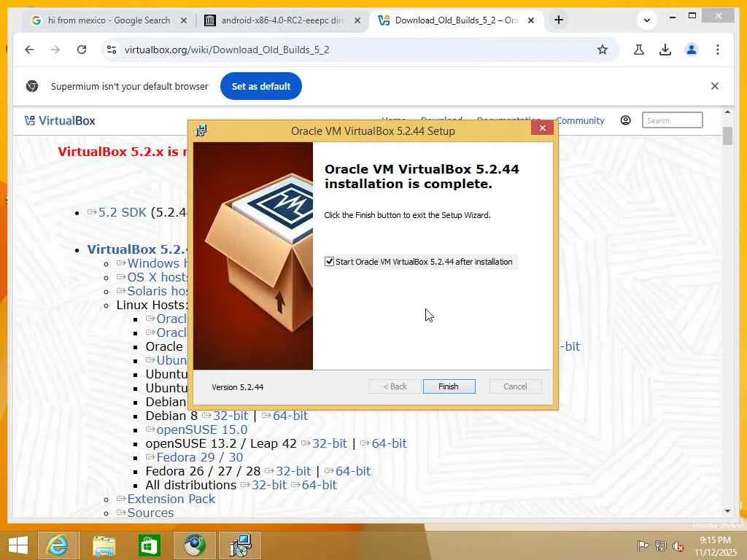This screenshot has width=747, height=560.
Task: Open All distributions 64-bit link
Action: click(319, 485)
